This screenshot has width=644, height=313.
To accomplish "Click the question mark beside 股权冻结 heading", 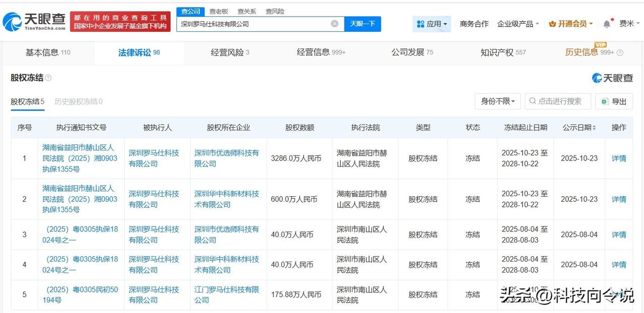I will point(47,77).
